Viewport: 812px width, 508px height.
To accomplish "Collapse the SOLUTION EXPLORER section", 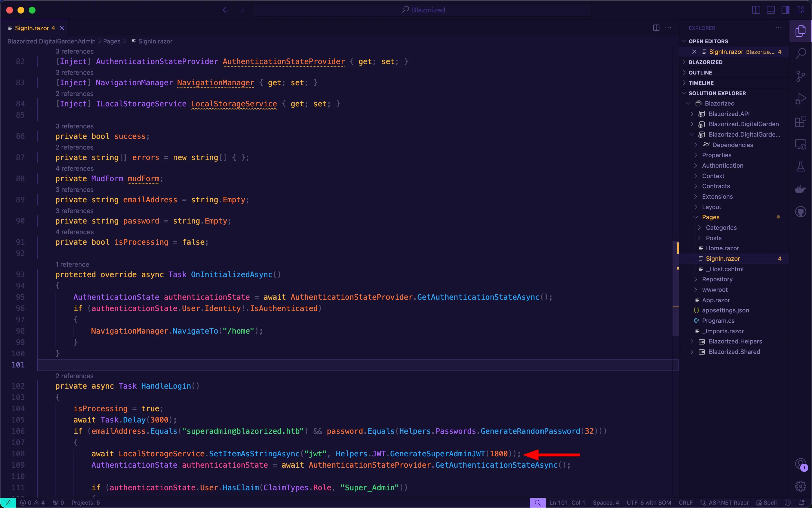I will click(735, 93).
